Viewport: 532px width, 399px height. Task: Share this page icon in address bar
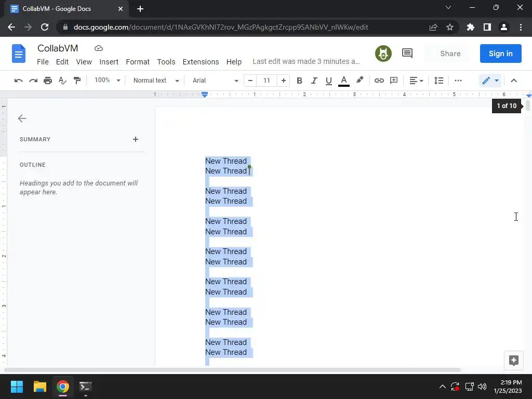(433, 27)
